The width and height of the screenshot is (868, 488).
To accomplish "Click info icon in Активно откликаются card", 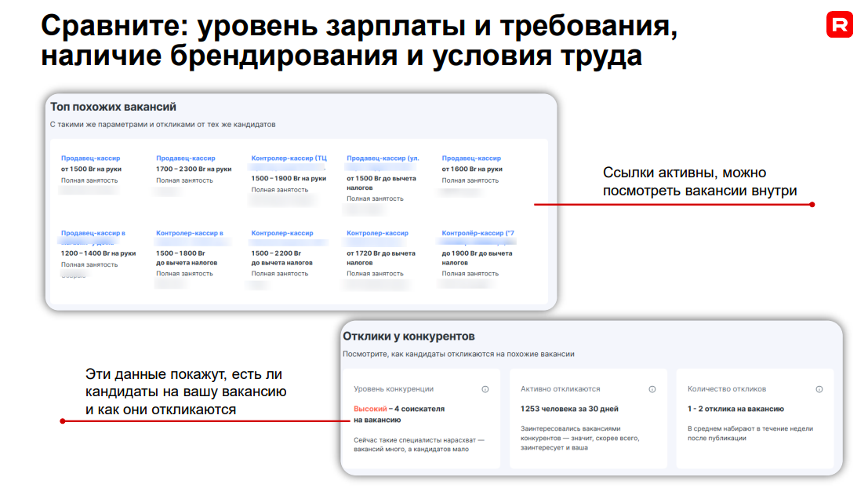I will [x=652, y=389].
